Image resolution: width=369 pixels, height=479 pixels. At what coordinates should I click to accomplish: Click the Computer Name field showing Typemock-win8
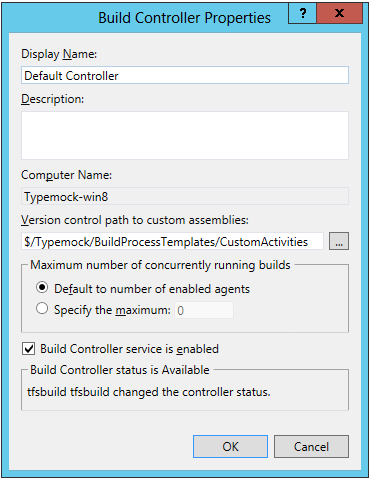coord(185,196)
